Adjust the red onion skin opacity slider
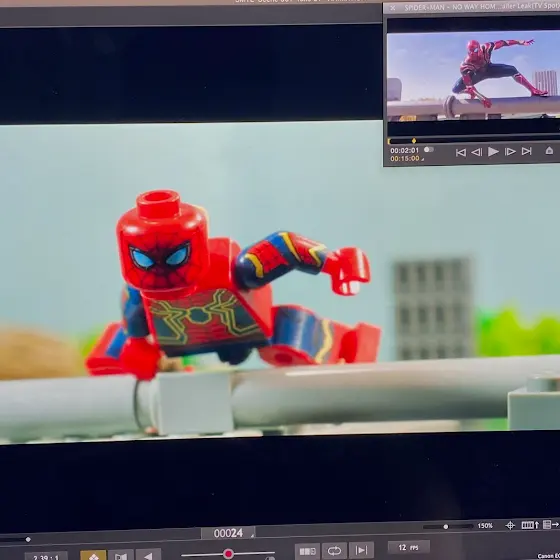 pos(228,554)
